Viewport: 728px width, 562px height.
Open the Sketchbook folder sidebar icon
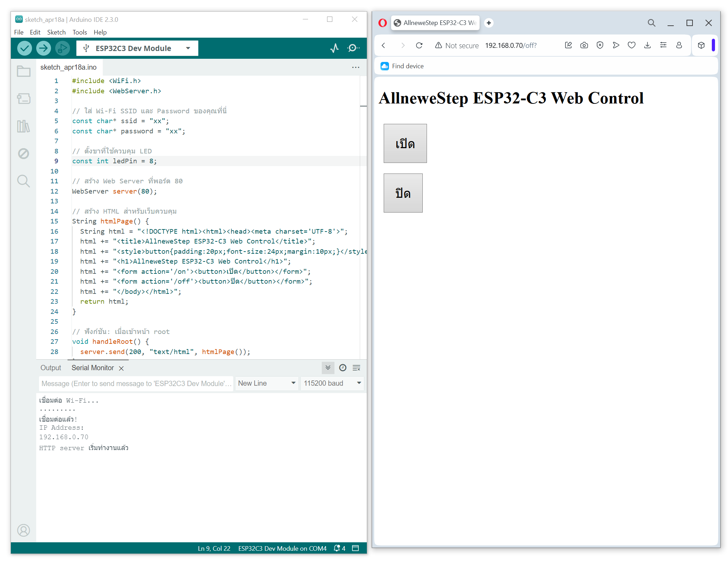[24, 71]
